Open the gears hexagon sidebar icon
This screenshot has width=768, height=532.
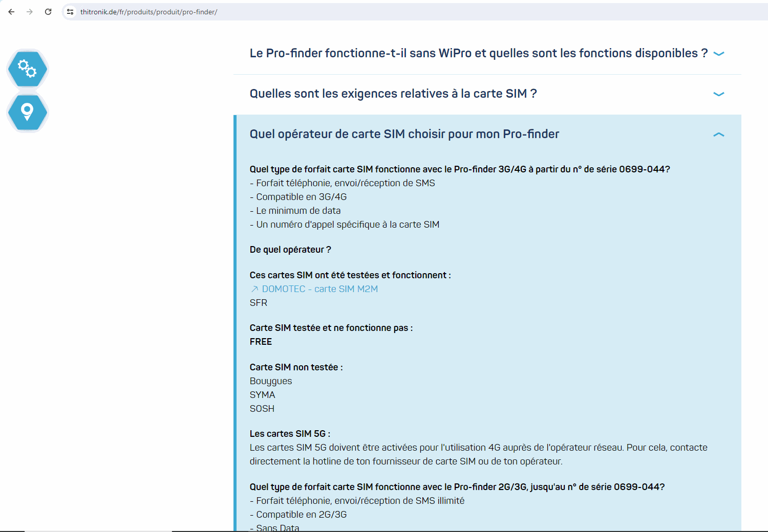[x=28, y=69]
